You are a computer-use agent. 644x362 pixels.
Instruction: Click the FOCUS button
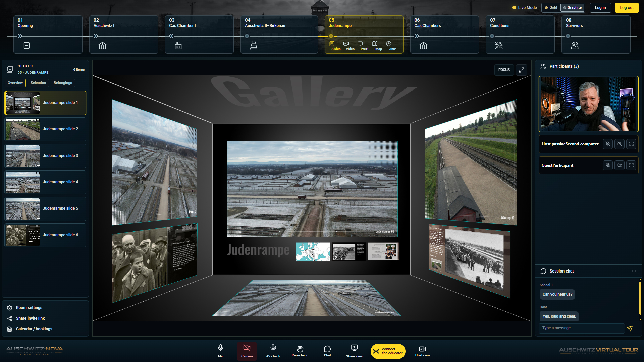click(x=504, y=70)
